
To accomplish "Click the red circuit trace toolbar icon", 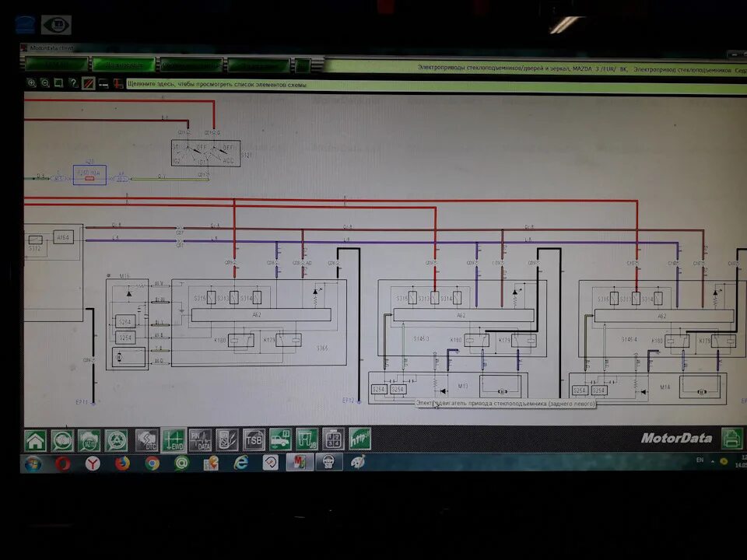I will coord(118,84).
